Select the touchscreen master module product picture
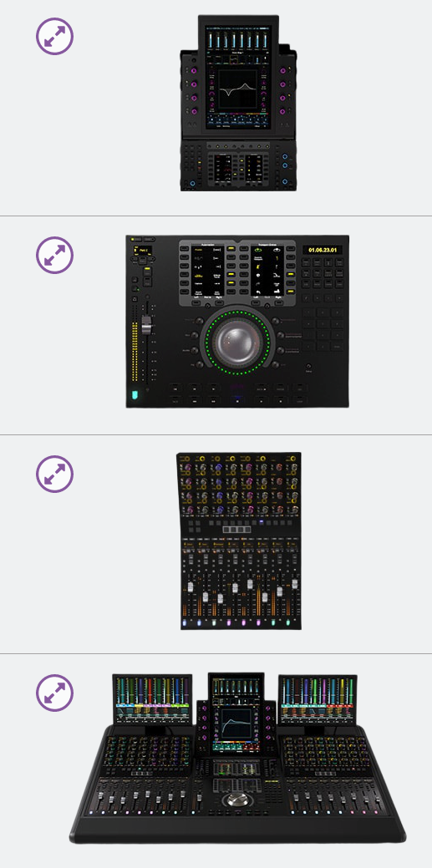Viewport: 432px width, 868px height. [238, 103]
